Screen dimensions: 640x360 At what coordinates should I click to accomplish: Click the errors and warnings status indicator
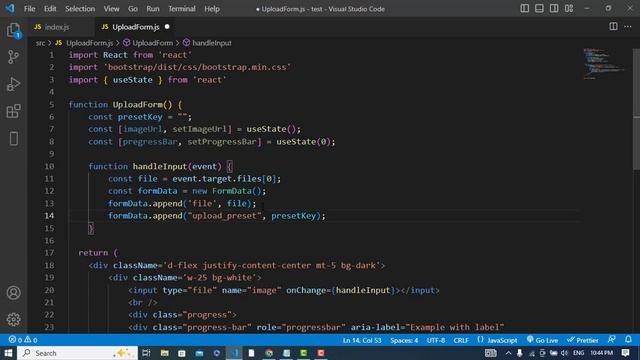coord(23,340)
